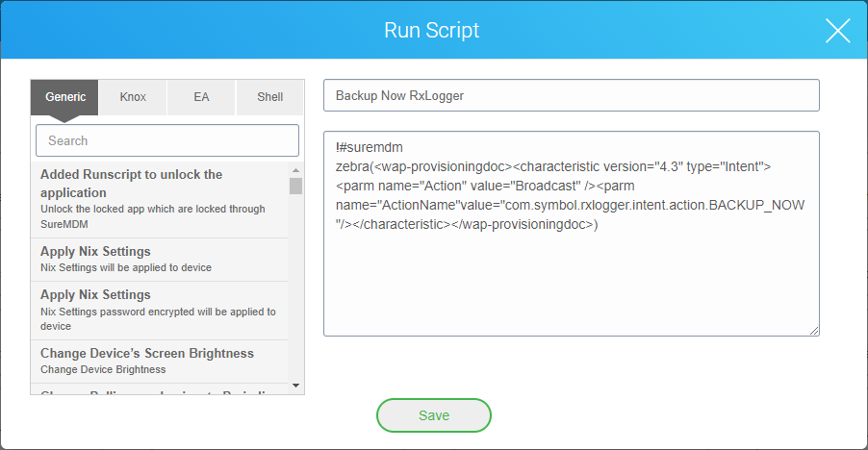Click the empty scrollbar track below thumb
Screen dimensions: 868x450
[295, 288]
